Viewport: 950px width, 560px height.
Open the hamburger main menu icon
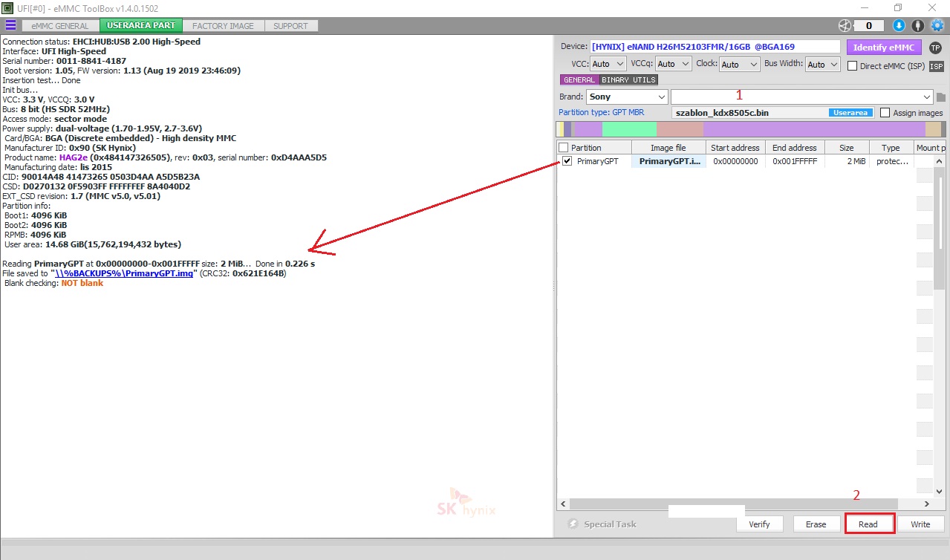tap(10, 25)
